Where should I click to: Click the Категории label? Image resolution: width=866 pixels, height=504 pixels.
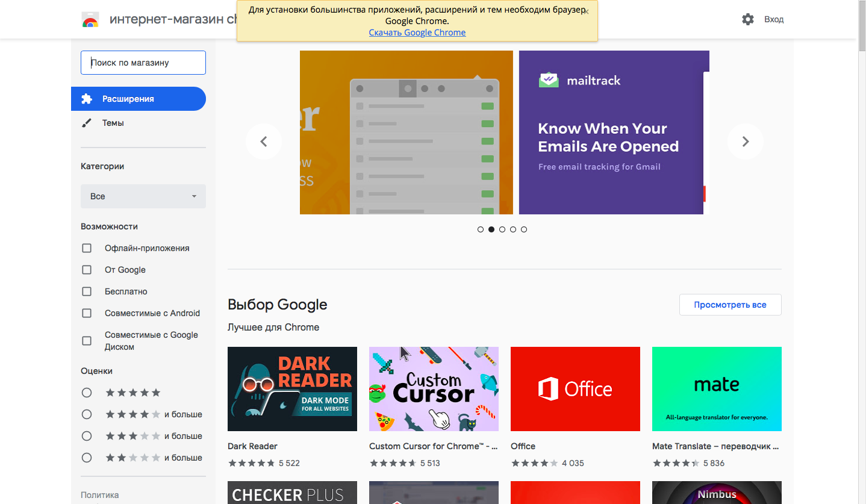pos(102,166)
